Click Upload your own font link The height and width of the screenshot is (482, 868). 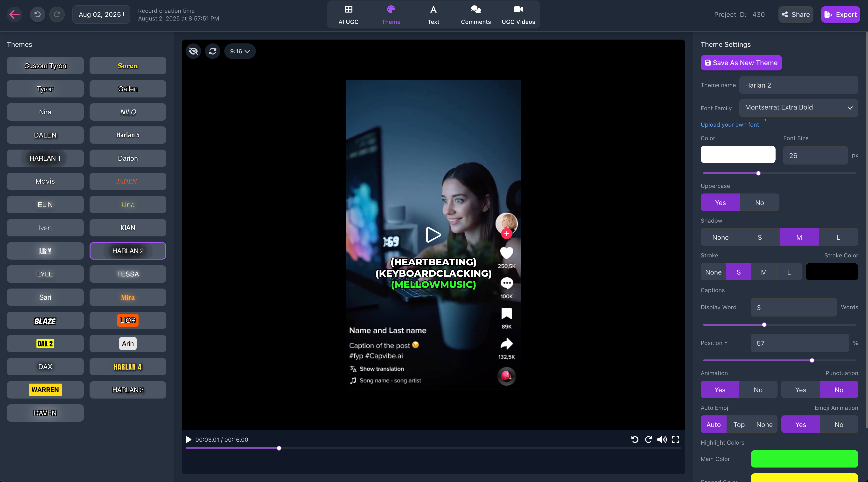coord(729,125)
